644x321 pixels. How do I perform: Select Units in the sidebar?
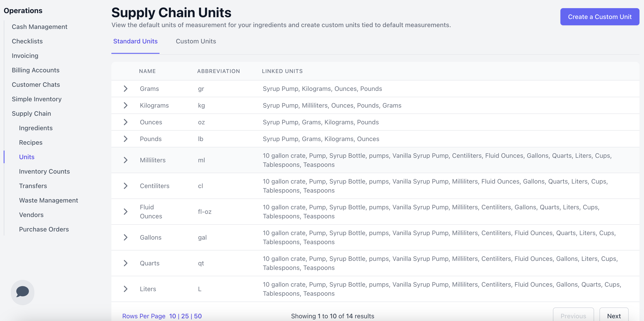27,157
